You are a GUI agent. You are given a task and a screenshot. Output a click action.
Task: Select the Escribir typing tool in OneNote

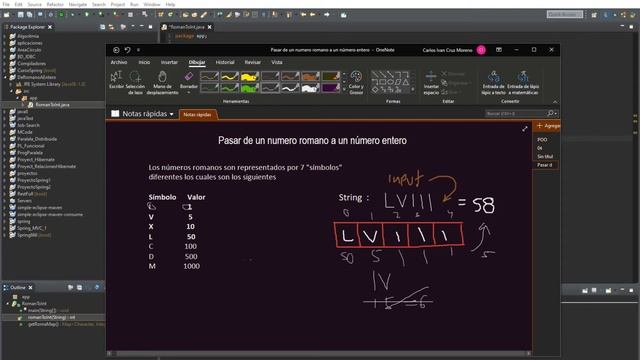(x=116, y=80)
